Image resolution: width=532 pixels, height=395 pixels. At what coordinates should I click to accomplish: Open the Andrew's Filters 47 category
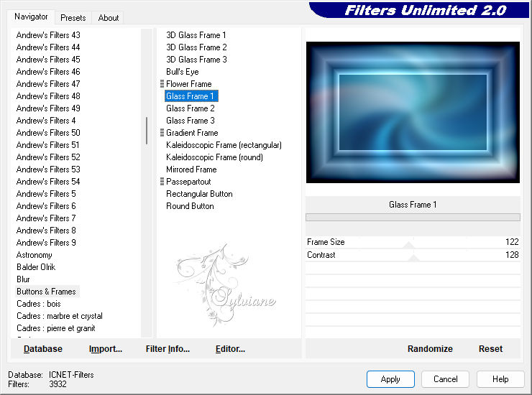48,84
